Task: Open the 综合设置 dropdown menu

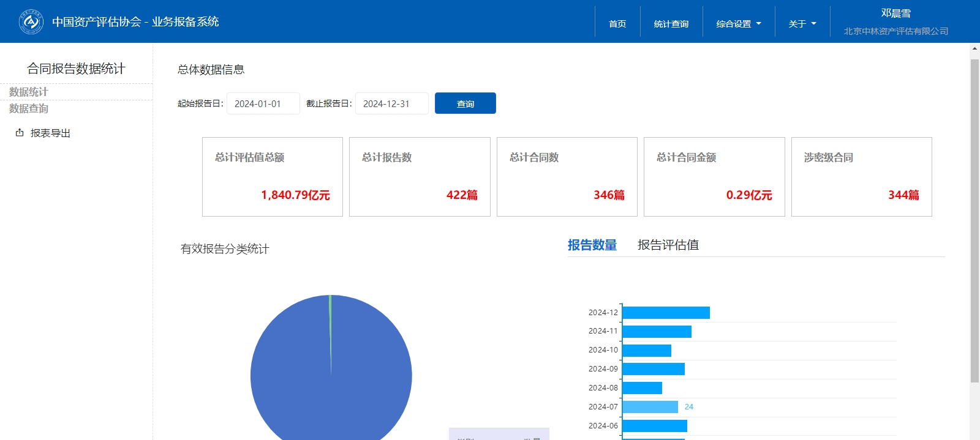Action: 738,24
